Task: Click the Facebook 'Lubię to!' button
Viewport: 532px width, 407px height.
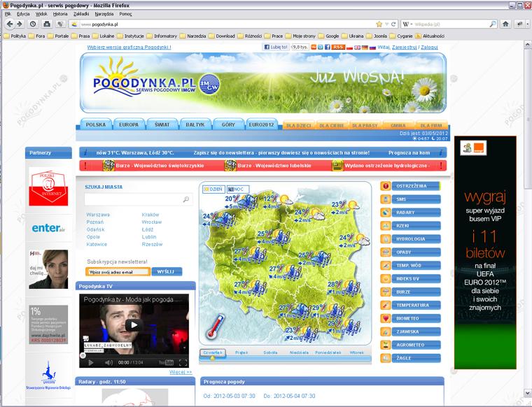Action: (x=276, y=47)
